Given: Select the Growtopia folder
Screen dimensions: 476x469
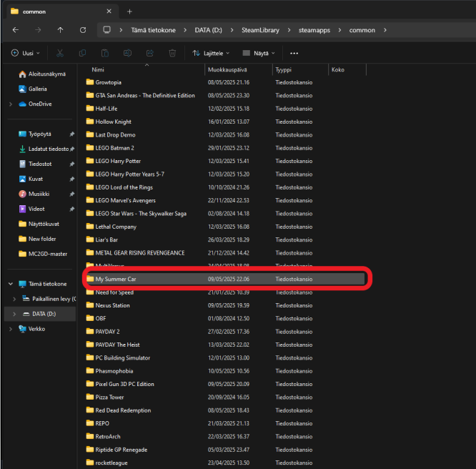Looking at the screenshot, I should coord(225,82).
